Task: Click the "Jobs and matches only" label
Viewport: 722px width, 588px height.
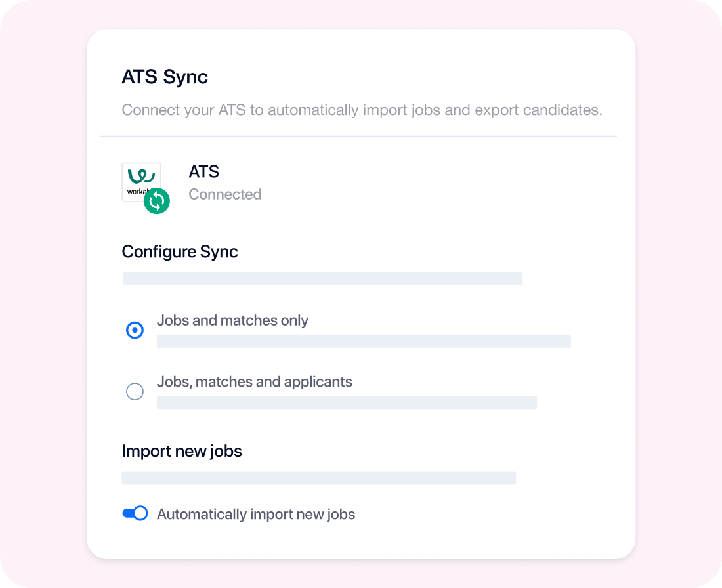Action: click(232, 321)
